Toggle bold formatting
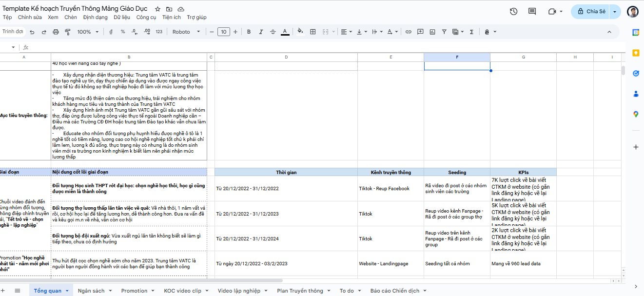The image size is (644, 296). click(x=249, y=32)
